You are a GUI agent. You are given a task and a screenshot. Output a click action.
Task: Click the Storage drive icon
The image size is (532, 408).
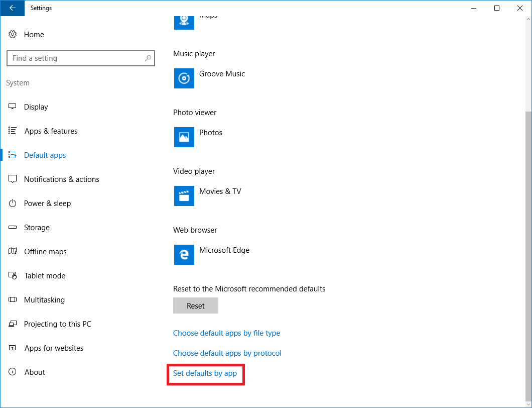point(13,227)
